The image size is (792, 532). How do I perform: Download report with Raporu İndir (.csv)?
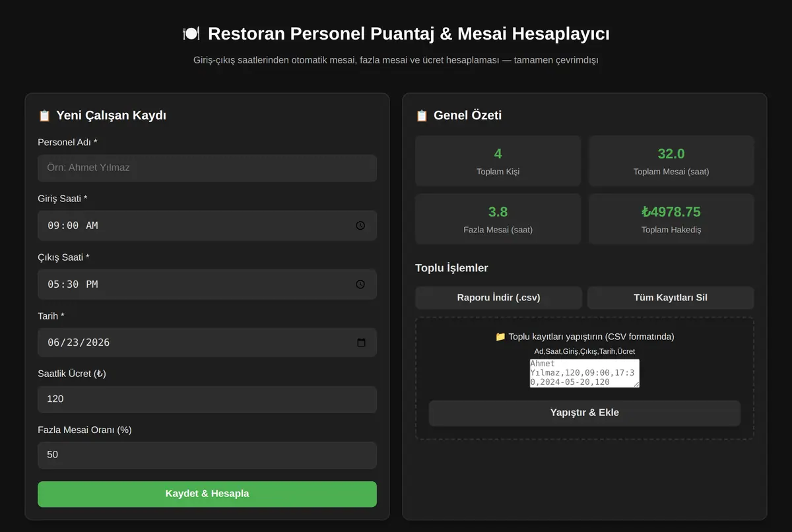point(498,298)
